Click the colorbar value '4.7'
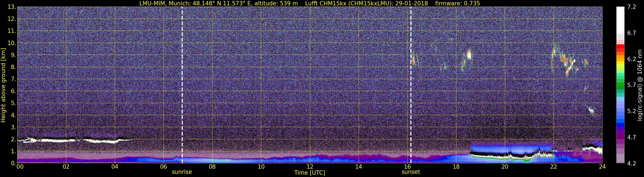This screenshot has width=644, height=177. 632,137
